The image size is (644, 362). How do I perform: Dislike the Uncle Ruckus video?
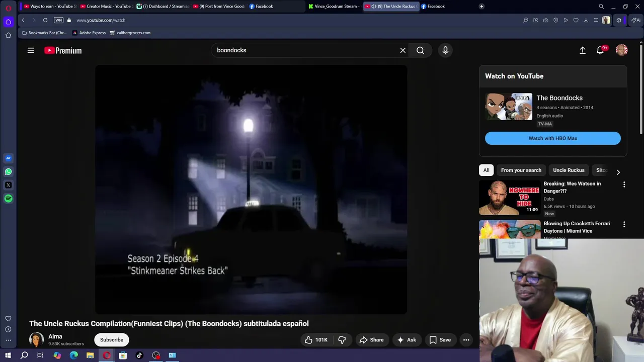[x=342, y=340]
